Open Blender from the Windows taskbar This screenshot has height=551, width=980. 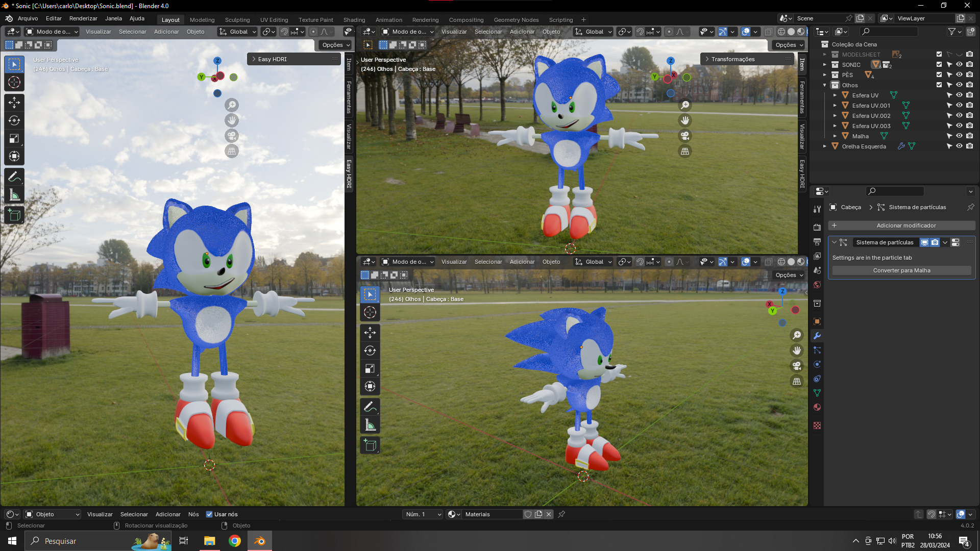pos(260,541)
